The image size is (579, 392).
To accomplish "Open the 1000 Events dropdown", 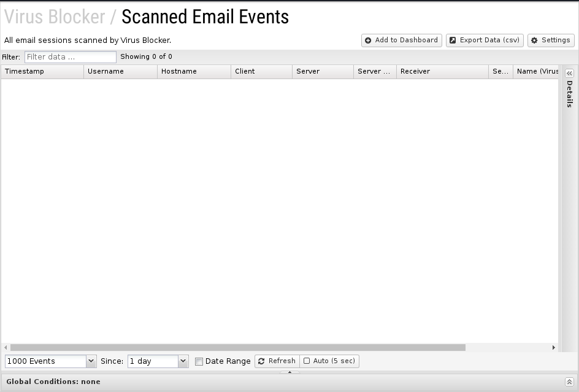I will [91, 361].
